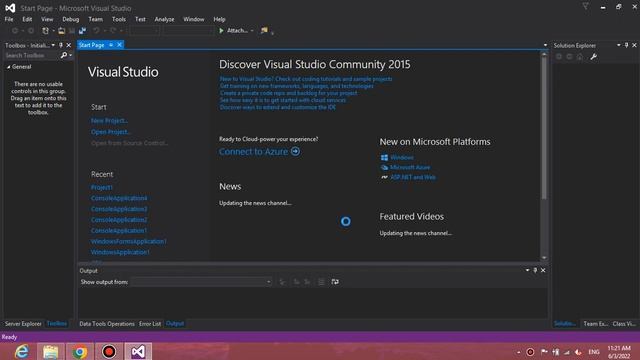Open the Attach button dropdown arrow
The image size is (640, 360).
pos(252,31)
